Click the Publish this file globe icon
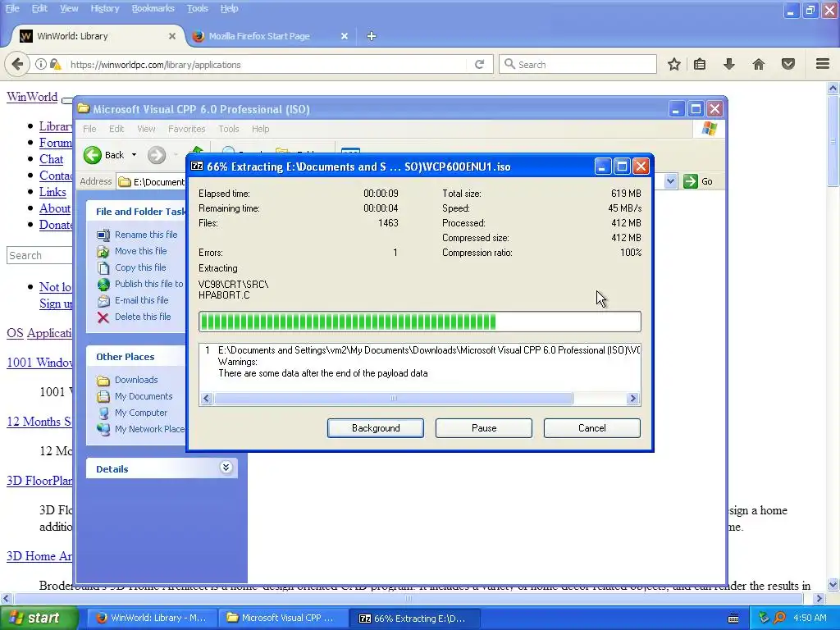The width and height of the screenshot is (840, 630). click(x=103, y=284)
